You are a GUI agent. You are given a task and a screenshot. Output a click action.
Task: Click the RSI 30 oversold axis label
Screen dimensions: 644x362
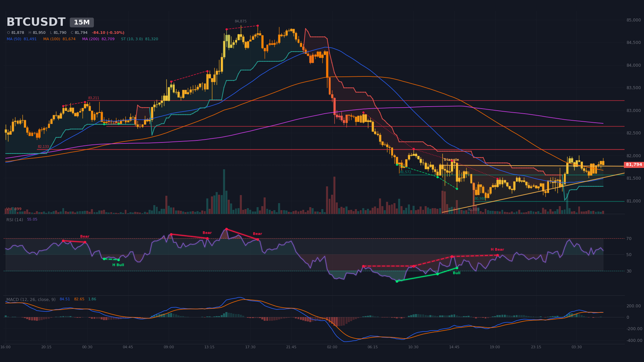coord(629,271)
